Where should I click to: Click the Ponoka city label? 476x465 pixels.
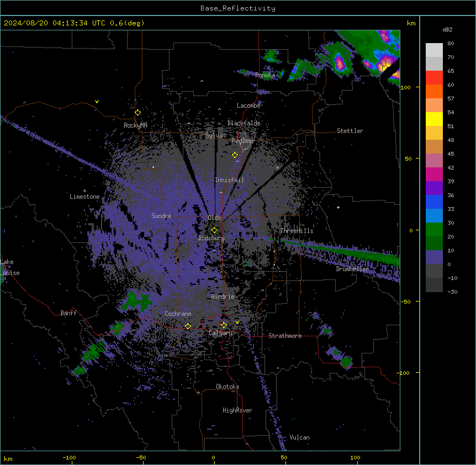point(265,75)
